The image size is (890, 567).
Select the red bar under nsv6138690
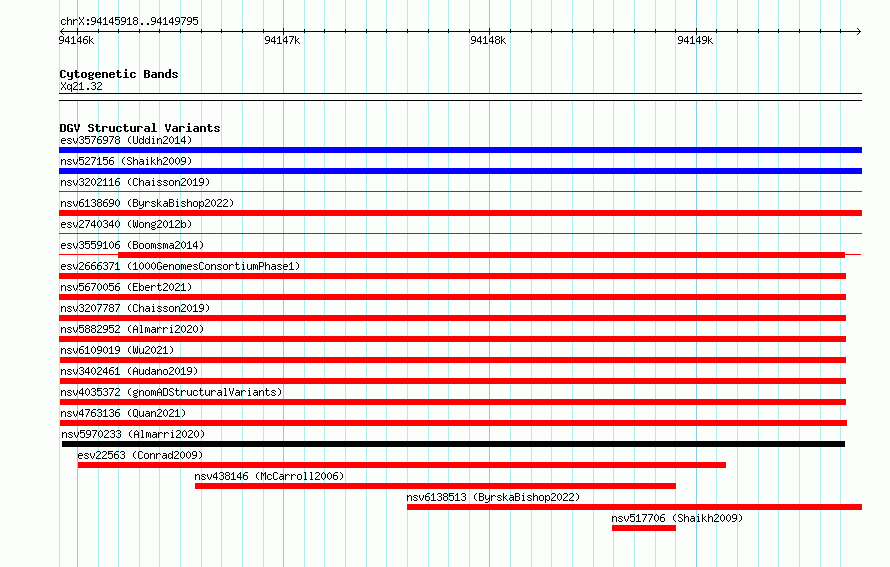click(460, 213)
